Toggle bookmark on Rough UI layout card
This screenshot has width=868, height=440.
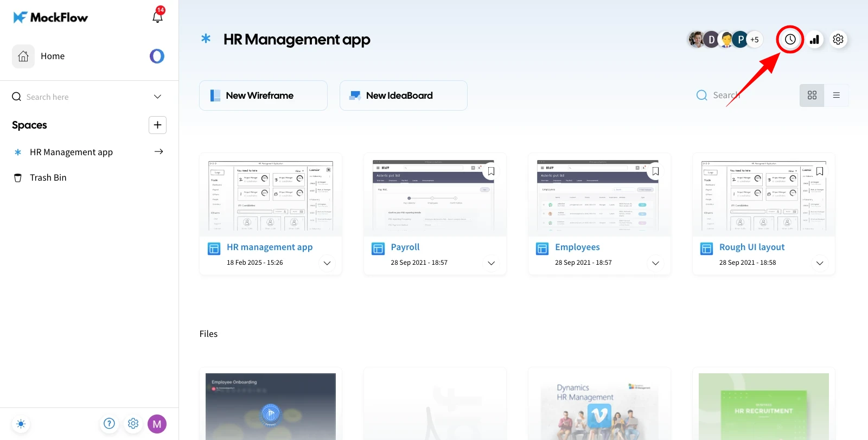pos(820,171)
